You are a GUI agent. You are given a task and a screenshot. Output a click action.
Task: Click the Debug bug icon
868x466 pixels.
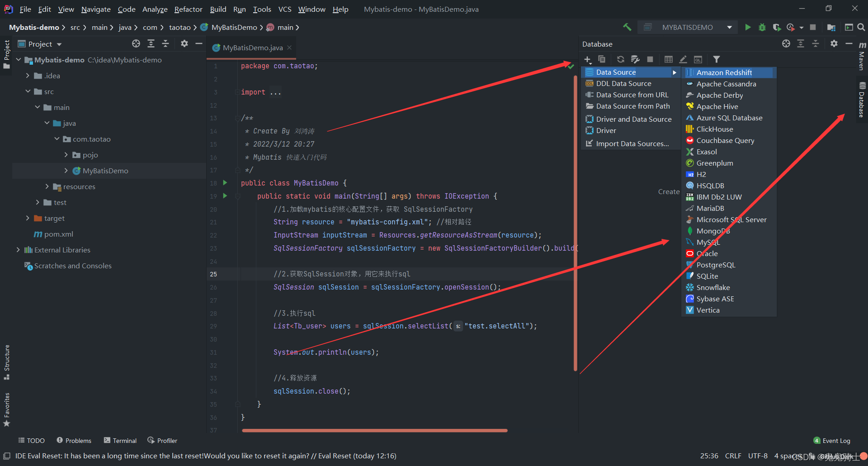762,27
